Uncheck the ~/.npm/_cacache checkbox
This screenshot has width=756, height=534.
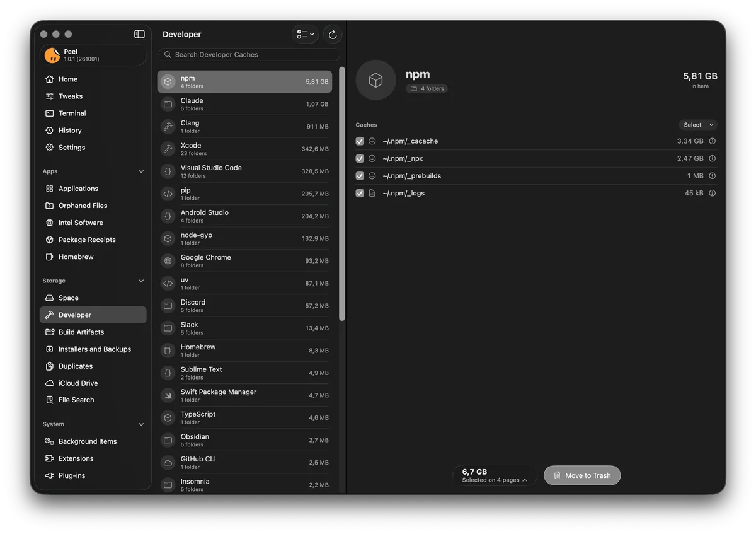[360, 141]
